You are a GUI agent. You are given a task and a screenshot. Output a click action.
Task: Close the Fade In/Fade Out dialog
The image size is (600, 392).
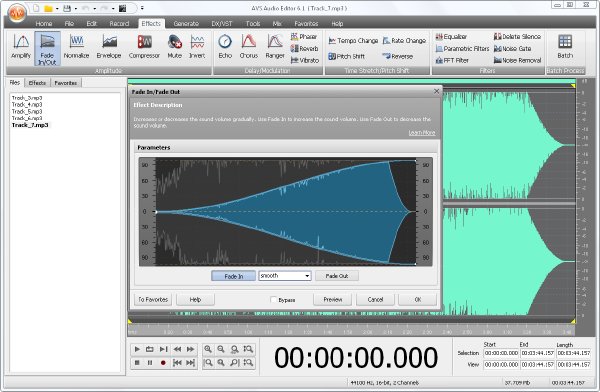(x=436, y=91)
